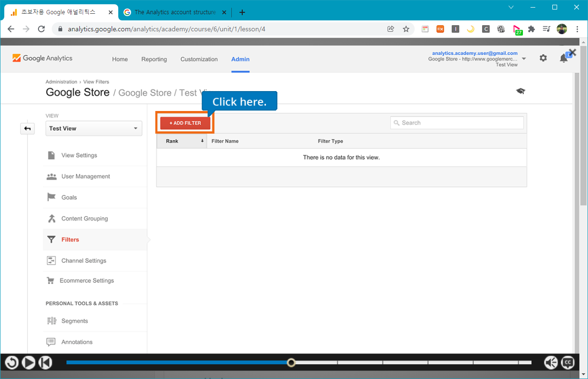Click the orange Ex extension icon
This screenshot has height=379, width=588.
coord(440,29)
